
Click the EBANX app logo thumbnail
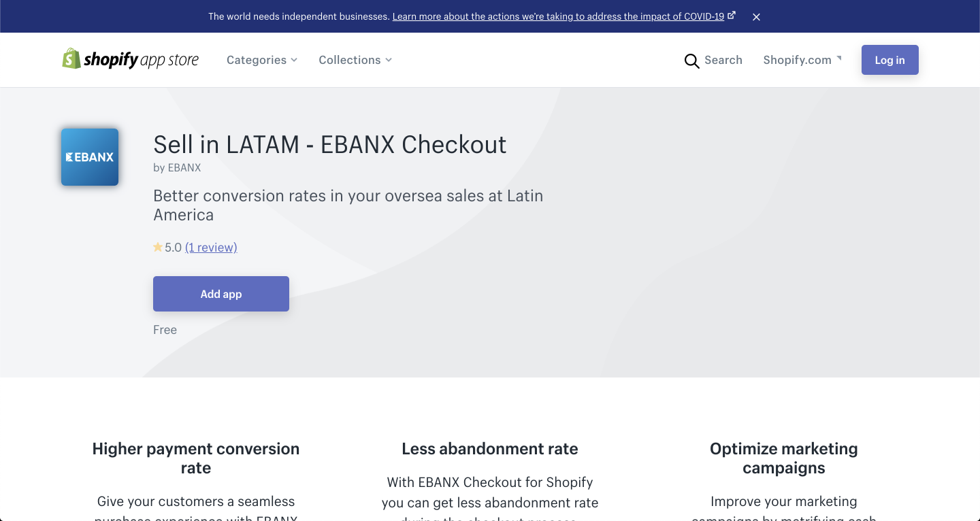(x=90, y=157)
